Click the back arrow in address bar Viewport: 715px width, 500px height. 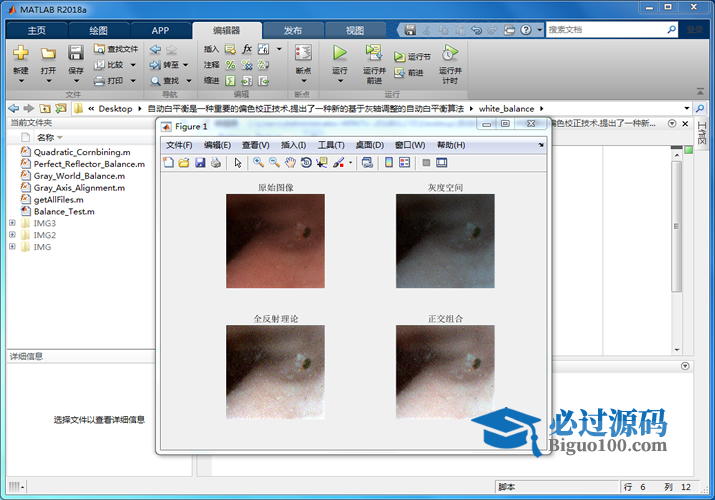14,108
